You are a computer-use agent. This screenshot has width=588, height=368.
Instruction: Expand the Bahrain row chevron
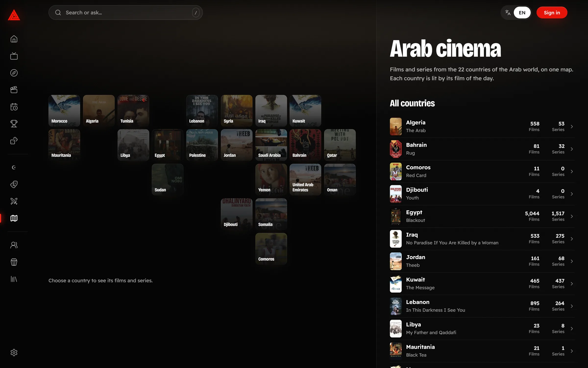(572, 149)
